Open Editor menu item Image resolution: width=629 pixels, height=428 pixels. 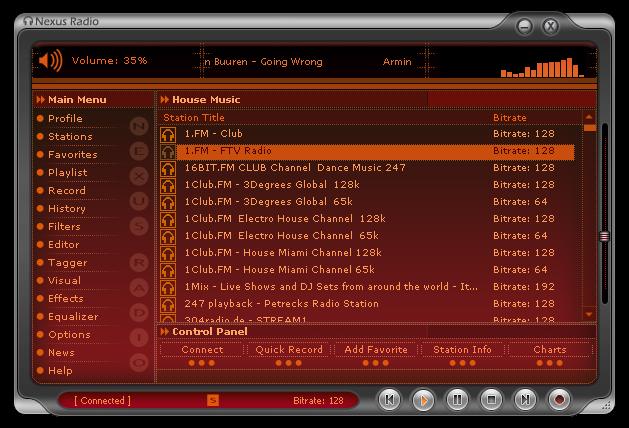[63, 245]
